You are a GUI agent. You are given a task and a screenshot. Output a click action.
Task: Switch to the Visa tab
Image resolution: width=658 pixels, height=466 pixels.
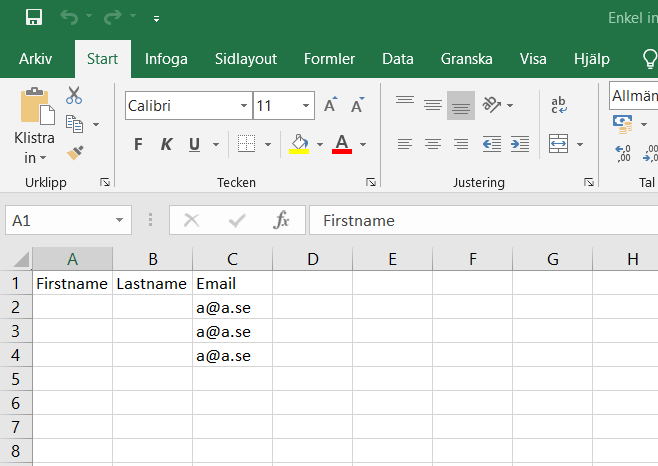click(533, 59)
